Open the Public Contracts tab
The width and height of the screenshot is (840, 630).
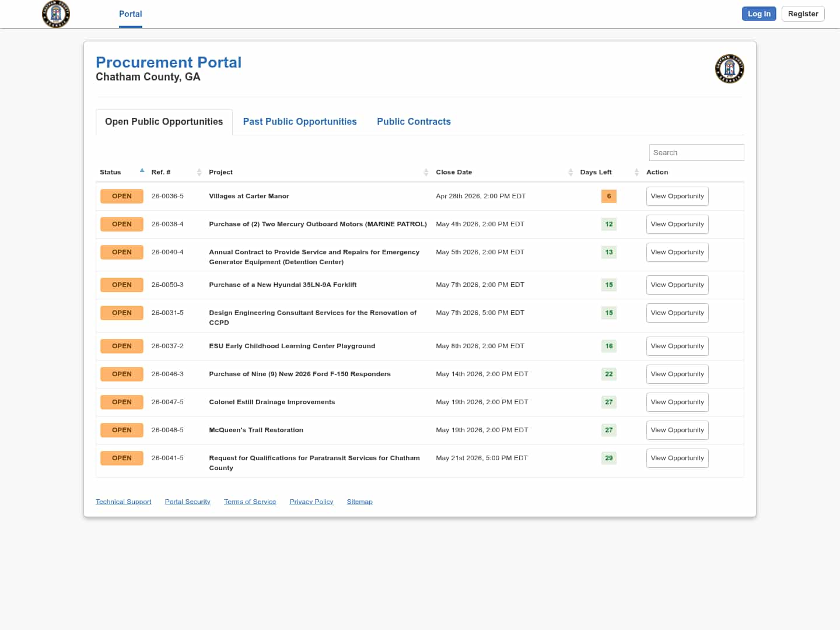[414, 122]
